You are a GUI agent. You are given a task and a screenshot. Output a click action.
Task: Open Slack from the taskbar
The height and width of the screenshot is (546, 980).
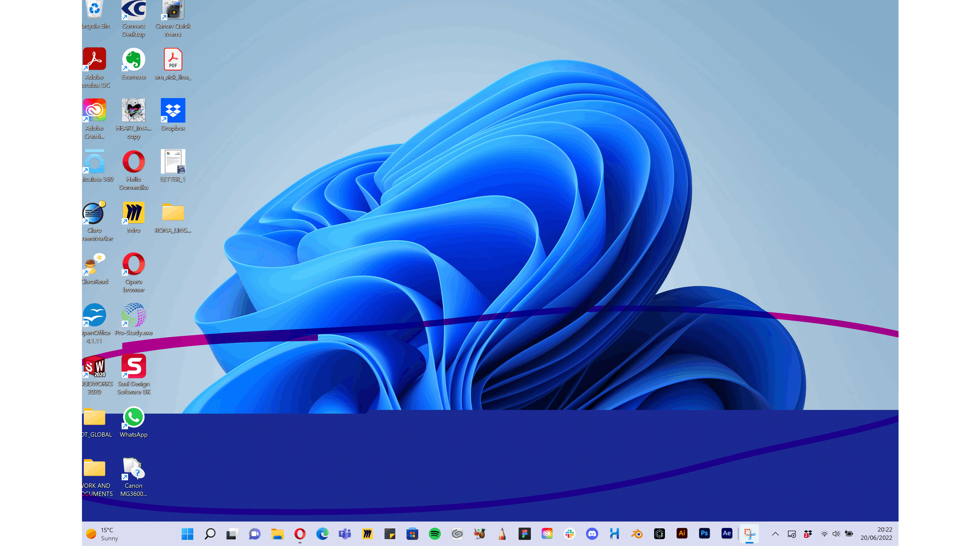(569, 534)
